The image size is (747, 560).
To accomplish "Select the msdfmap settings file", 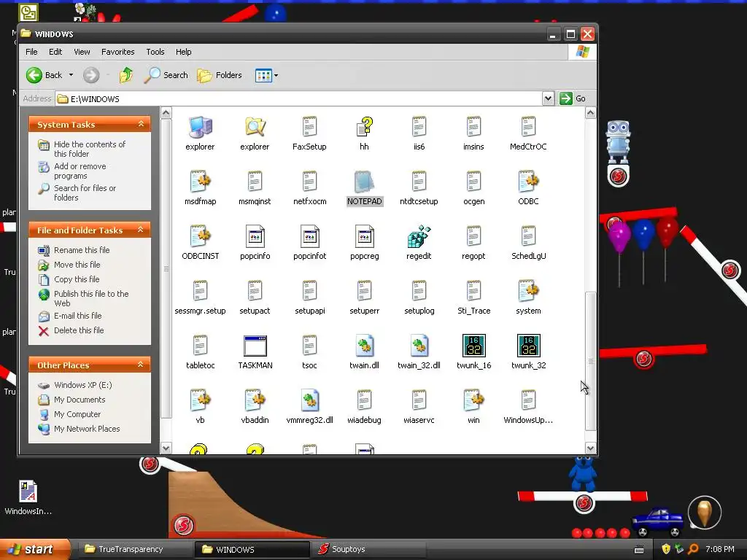I will coord(200,182).
